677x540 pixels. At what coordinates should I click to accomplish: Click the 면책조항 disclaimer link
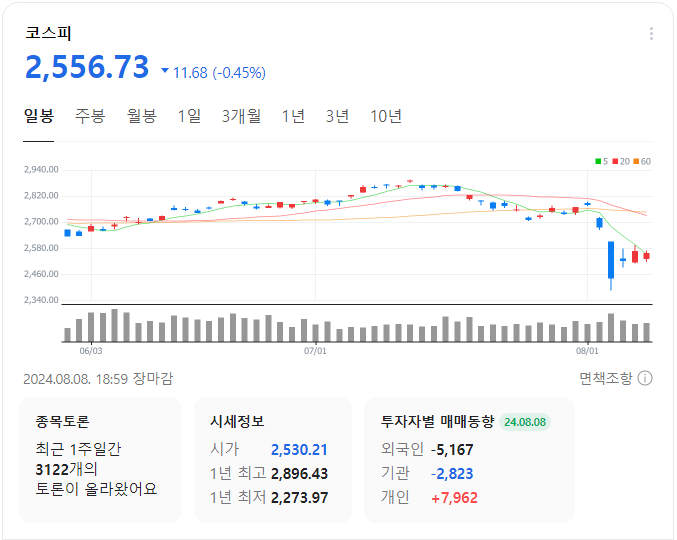[605, 379]
